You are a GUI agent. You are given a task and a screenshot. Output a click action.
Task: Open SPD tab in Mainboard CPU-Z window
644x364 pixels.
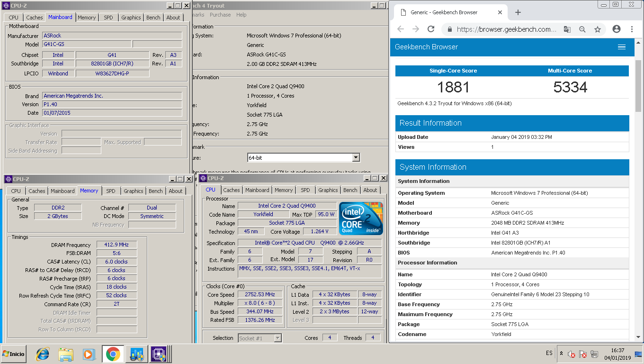point(108,18)
